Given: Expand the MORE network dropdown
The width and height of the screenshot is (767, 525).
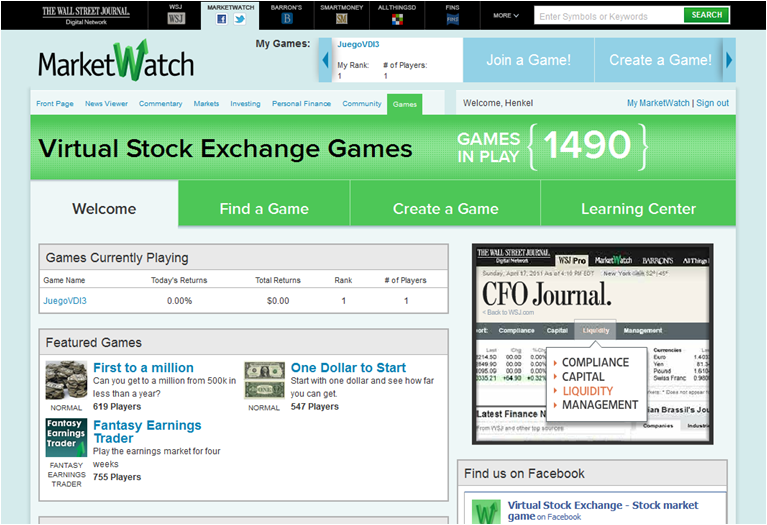Looking at the screenshot, I should coord(506,16).
